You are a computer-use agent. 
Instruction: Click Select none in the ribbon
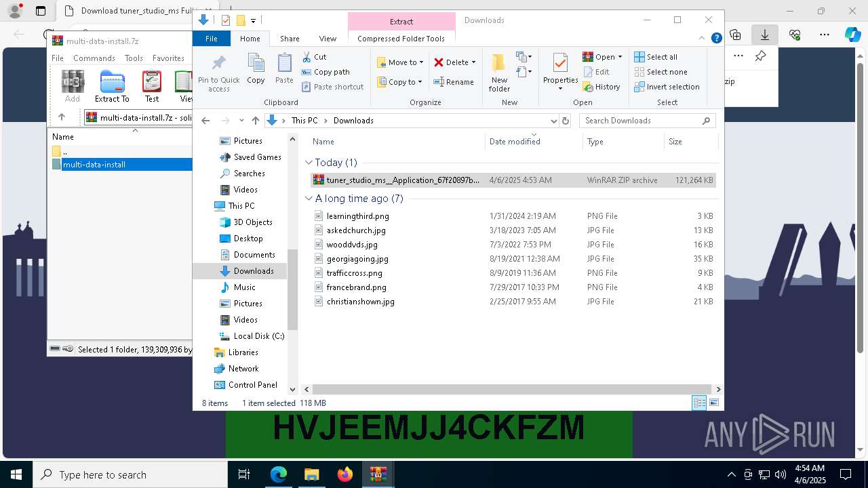point(660,72)
